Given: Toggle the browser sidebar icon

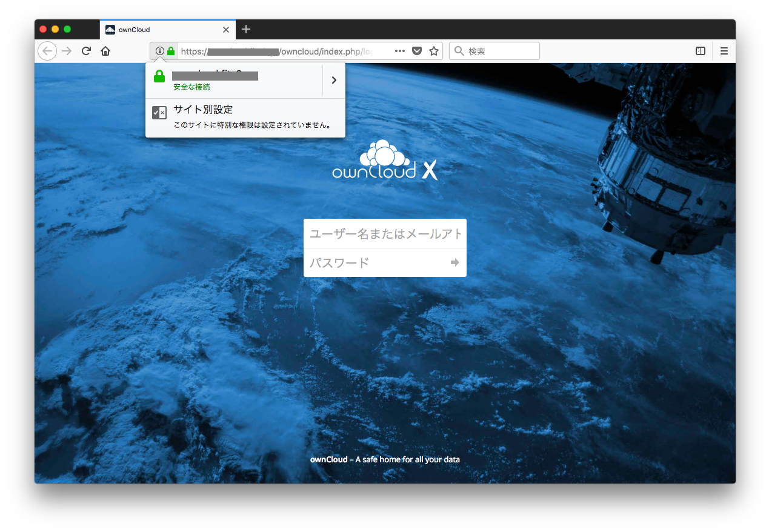Looking at the screenshot, I should [701, 52].
